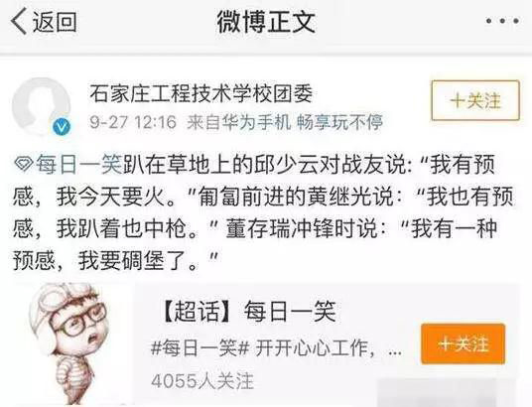Tap #每日一笑# 开开心心工作 description
Viewport: 532px width, 407px height.
[276, 348]
